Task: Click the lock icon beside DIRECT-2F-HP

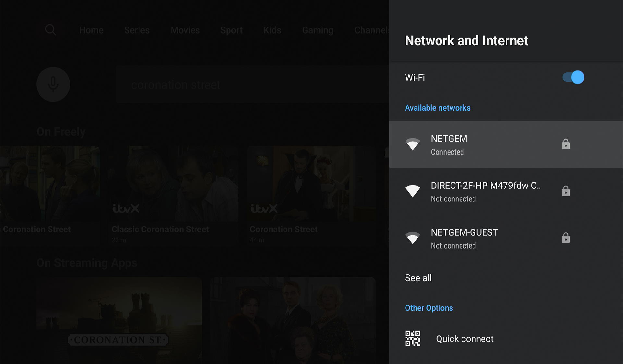Action: (565, 191)
